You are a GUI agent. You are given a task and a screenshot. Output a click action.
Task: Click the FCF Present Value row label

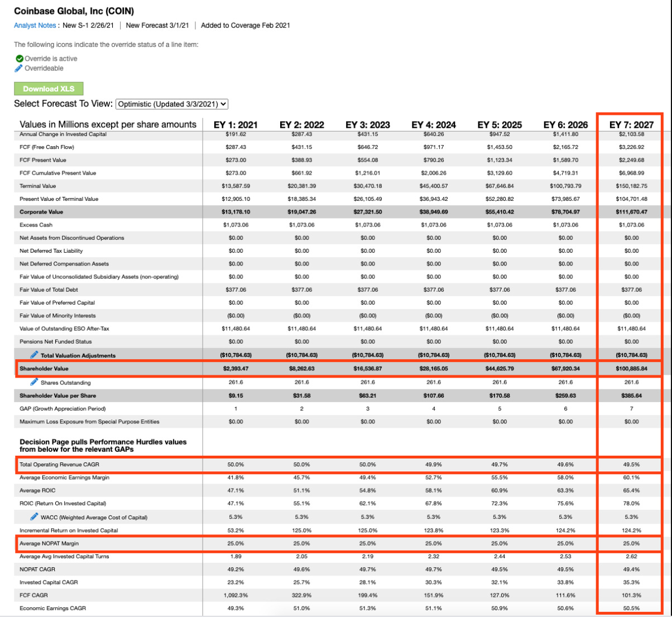point(43,160)
